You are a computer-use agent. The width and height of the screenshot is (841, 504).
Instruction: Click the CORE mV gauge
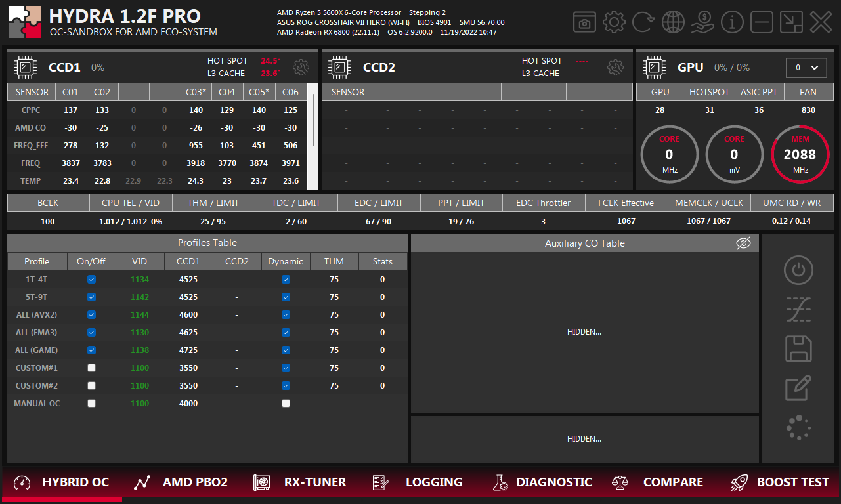tap(734, 155)
